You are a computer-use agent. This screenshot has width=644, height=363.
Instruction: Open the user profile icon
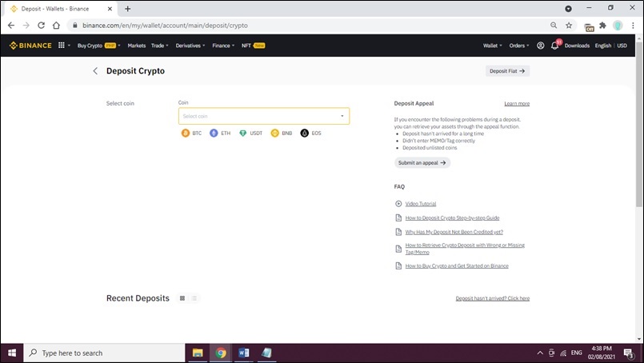click(541, 46)
